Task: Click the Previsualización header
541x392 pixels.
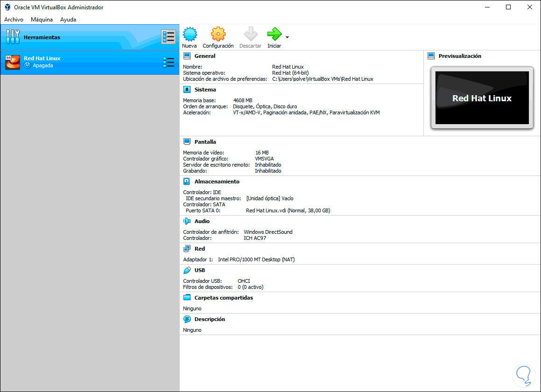Action: point(460,56)
